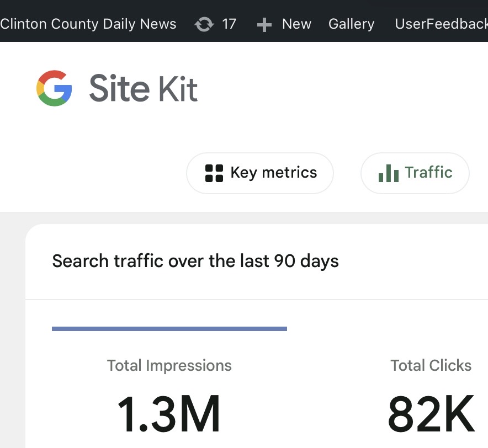Screen dimensions: 488x448
Task: Open the UserFeedback admin bar menu
Action: tap(441, 24)
